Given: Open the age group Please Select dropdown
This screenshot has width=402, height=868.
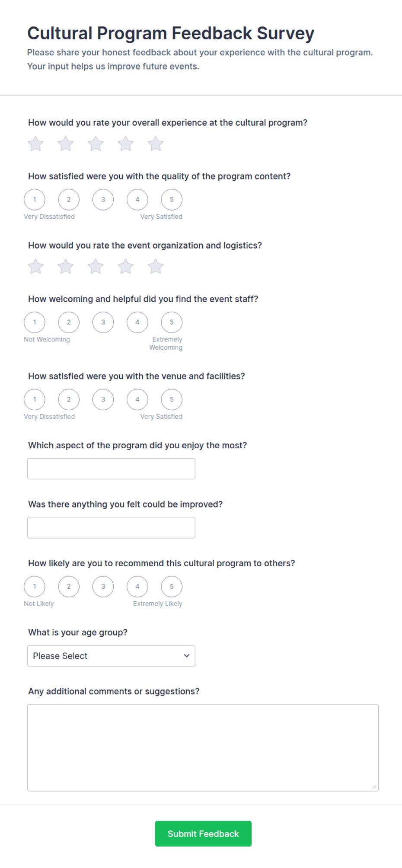Looking at the screenshot, I should coord(111,656).
